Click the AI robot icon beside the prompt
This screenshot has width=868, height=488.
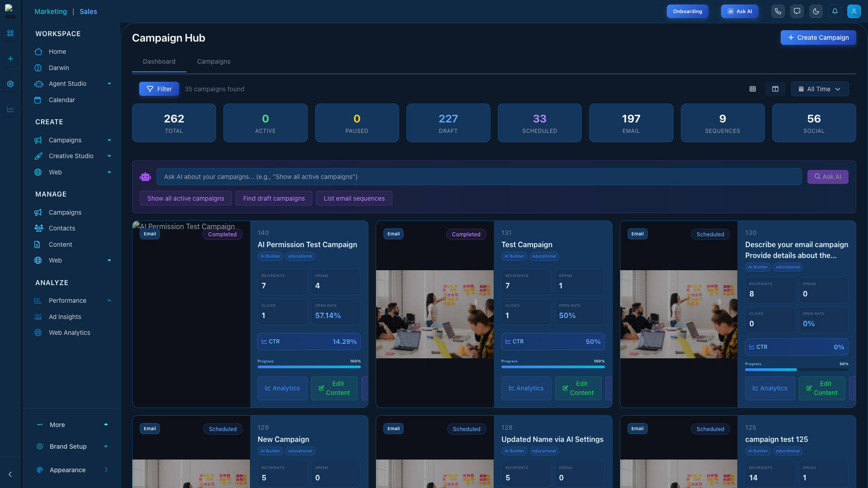pyautogui.click(x=145, y=177)
